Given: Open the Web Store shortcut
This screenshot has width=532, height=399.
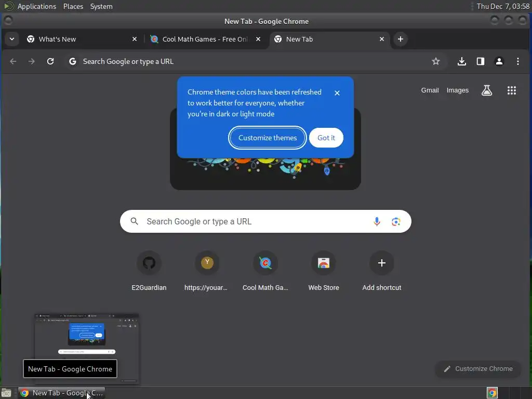Looking at the screenshot, I should (324, 271).
